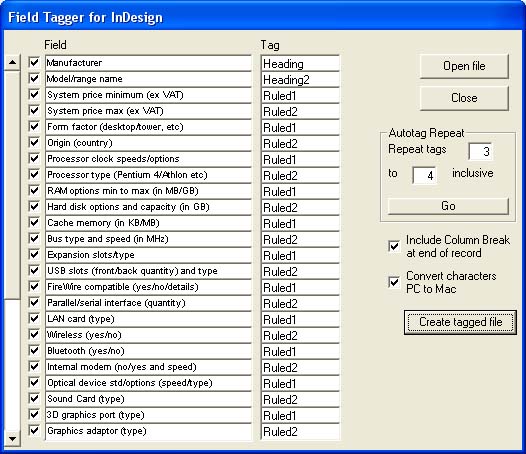Screen dimensions: 526x454
Task: Toggle the Graphics adaptor (type) checkbox
Action: click(34, 431)
